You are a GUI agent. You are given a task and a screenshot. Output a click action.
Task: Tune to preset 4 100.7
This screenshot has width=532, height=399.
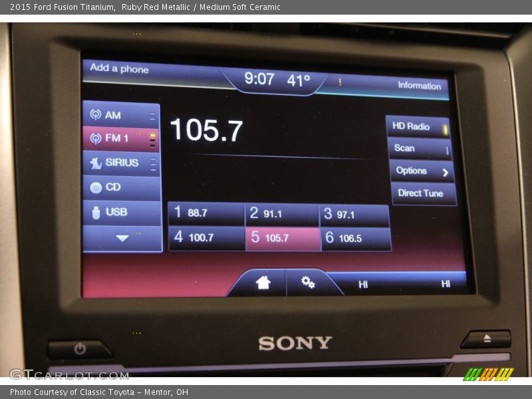(x=207, y=237)
